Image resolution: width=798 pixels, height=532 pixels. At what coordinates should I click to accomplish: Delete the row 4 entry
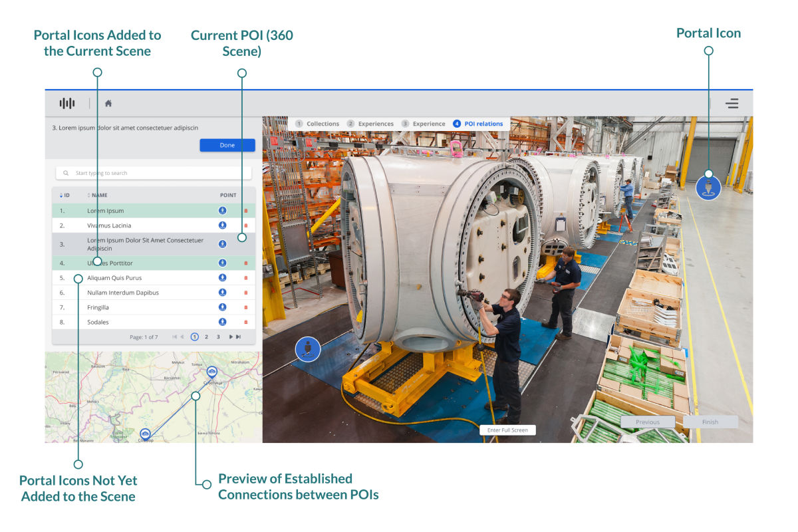[245, 263]
